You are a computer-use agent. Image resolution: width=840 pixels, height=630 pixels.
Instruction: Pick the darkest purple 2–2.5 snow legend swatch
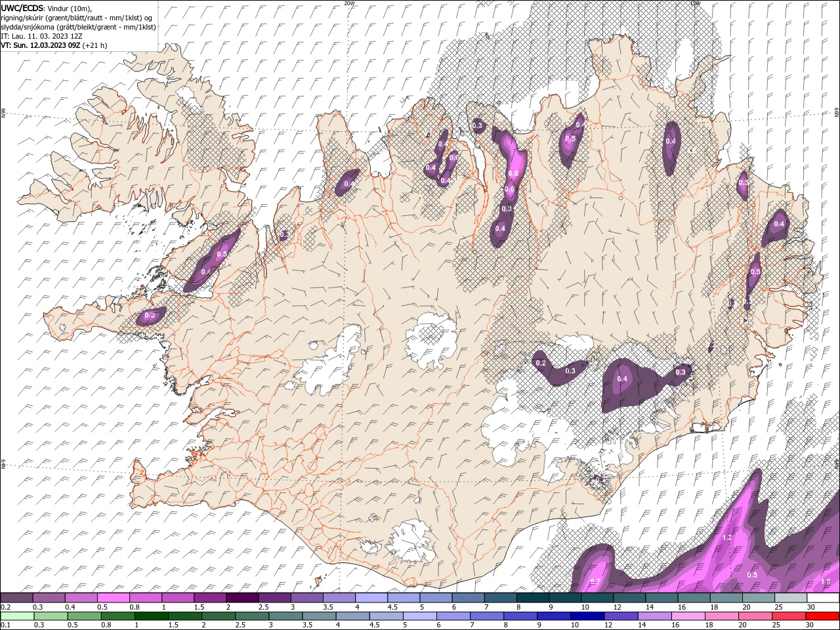pos(242,598)
